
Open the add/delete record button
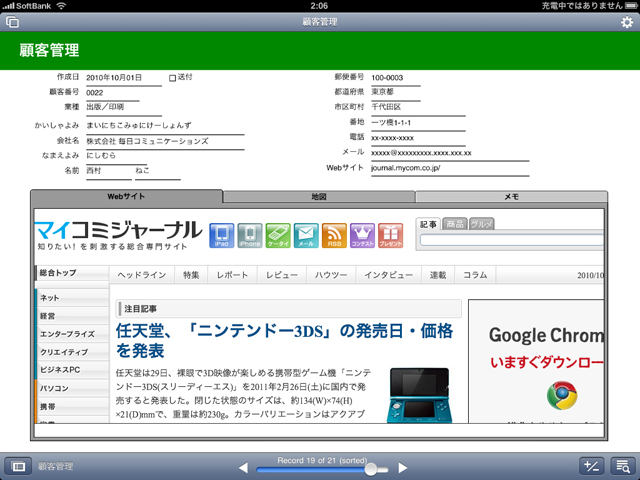(x=591, y=466)
